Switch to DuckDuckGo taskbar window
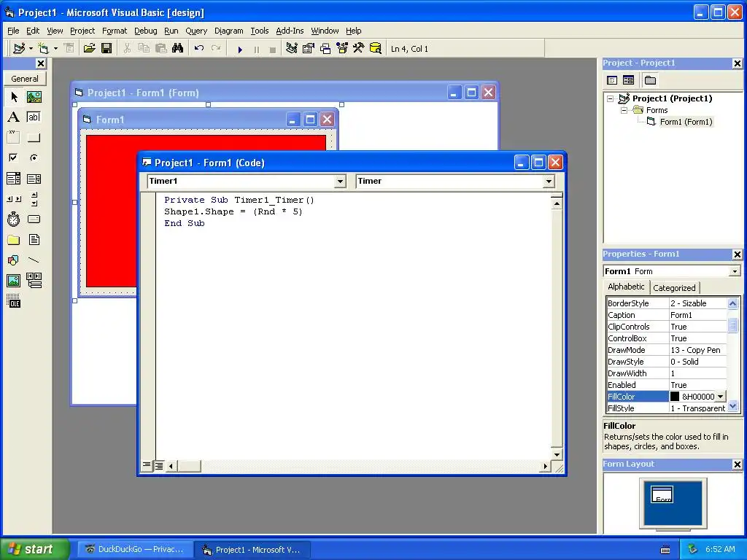Screen dimensions: 747x560 135,550
